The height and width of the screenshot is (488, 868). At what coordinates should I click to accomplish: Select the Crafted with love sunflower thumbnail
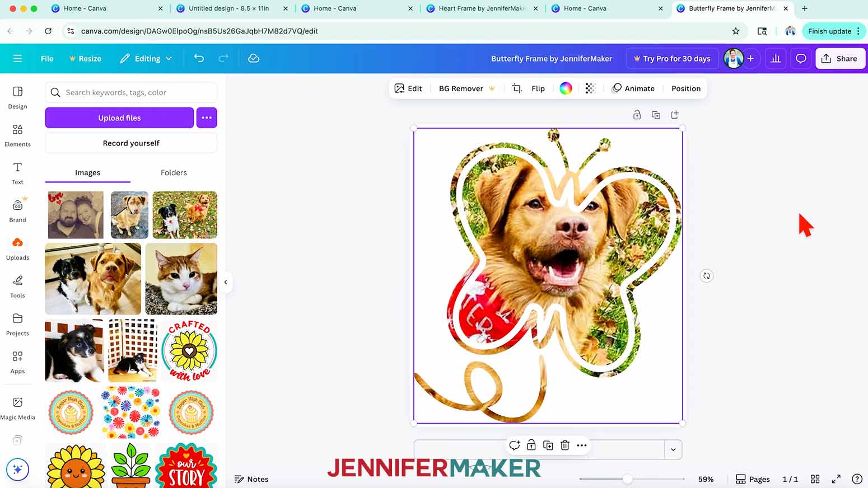189,351
